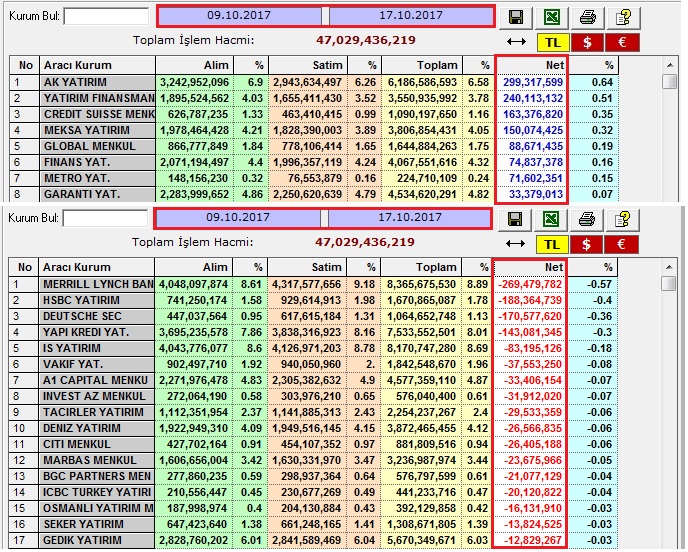
Task: Open help icon in upper panel
Action: coord(624,18)
